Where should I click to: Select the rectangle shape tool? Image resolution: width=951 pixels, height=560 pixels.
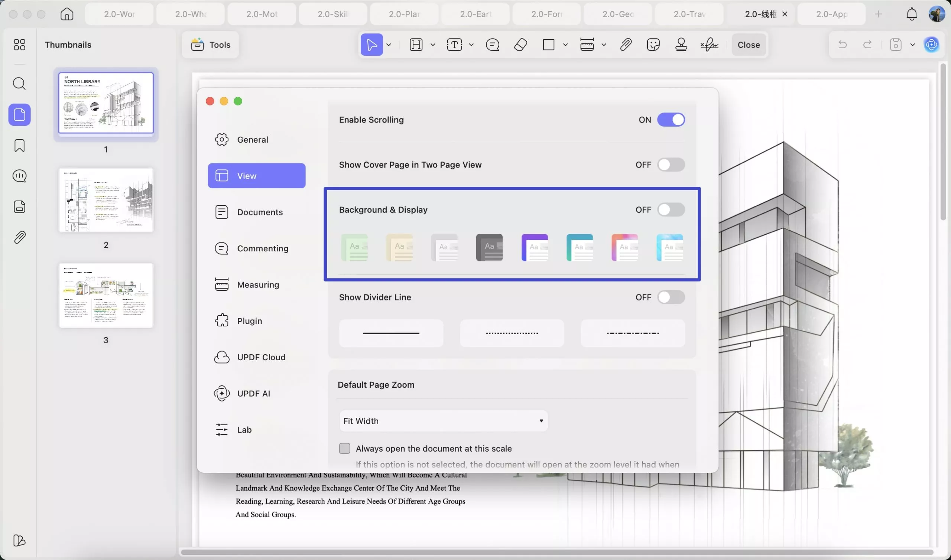pyautogui.click(x=548, y=45)
